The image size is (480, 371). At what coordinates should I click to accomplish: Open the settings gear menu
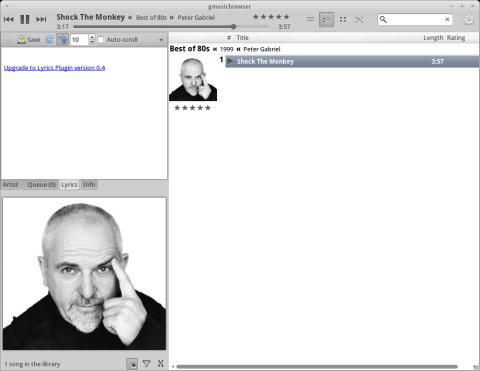coord(469,20)
